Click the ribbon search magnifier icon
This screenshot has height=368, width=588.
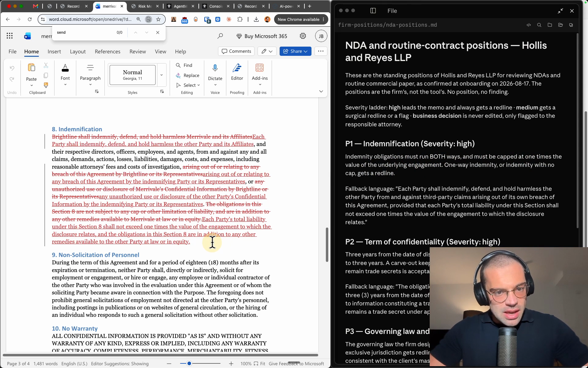(x=220, y=36)
